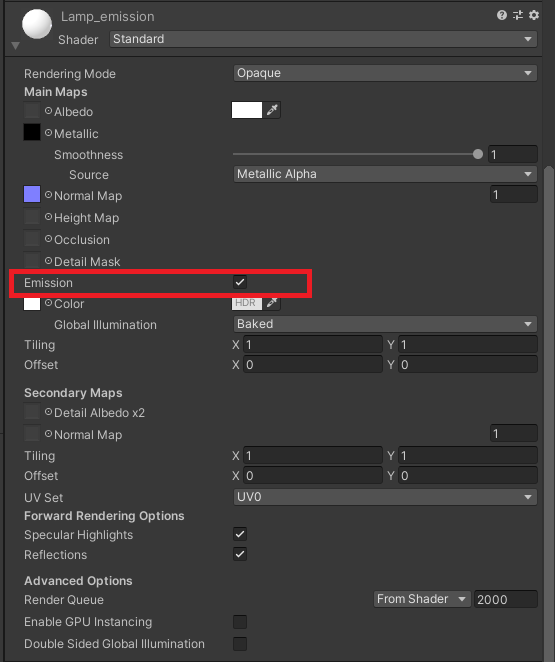Open Rendering Mode dropdown showing Opaque

click(385, 73)
